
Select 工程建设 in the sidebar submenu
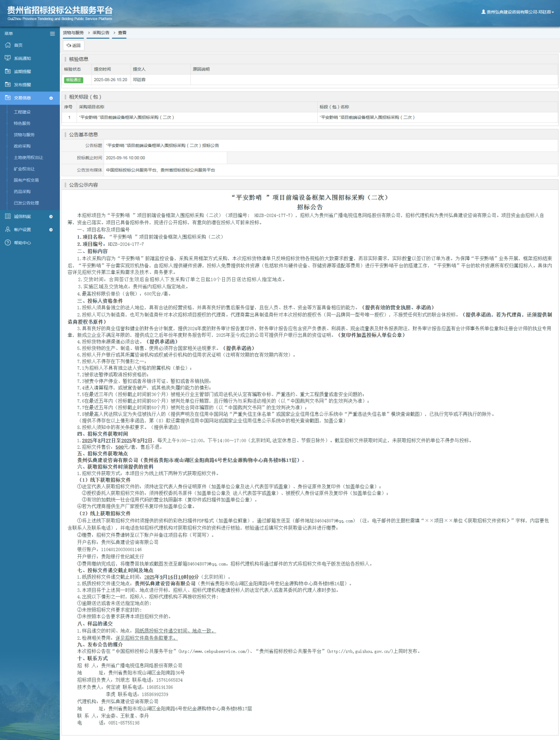(x=22, y=112)
